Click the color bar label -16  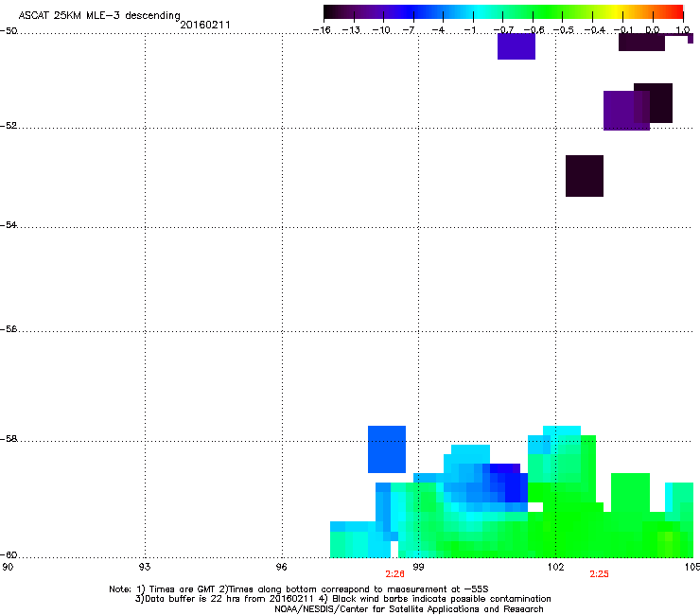(x=322, y=30)
